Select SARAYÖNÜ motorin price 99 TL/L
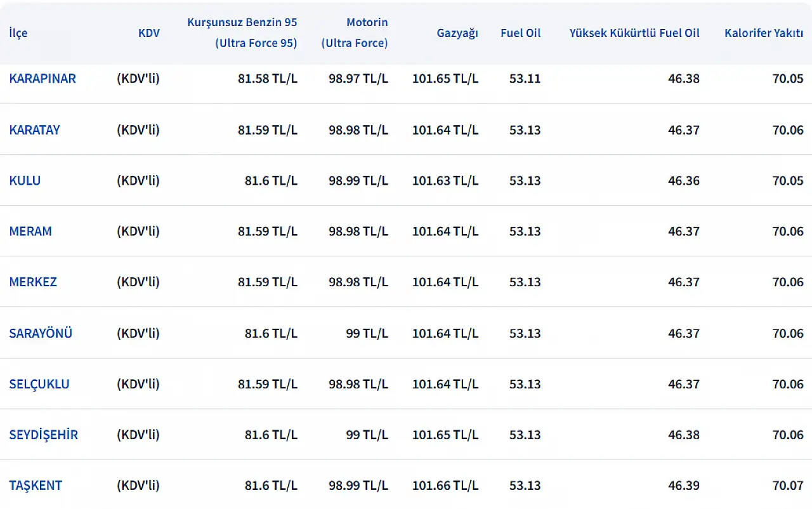 click(x=367, y=333)
